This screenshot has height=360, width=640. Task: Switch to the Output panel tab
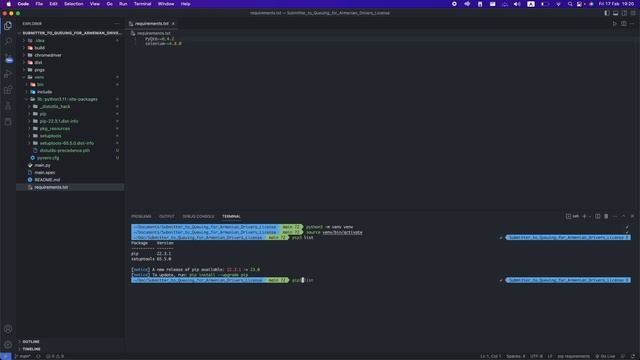click(167, 216)
